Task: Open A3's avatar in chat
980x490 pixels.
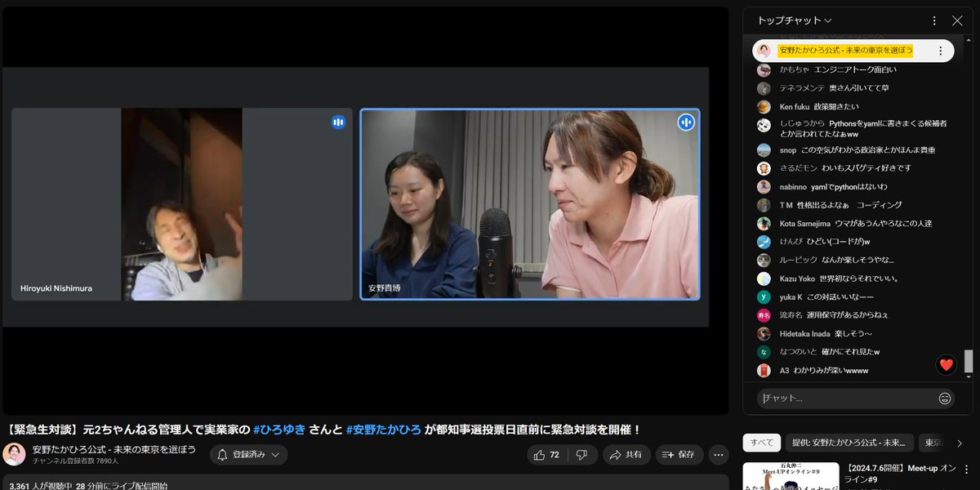Action: click(x=764, y=371)
